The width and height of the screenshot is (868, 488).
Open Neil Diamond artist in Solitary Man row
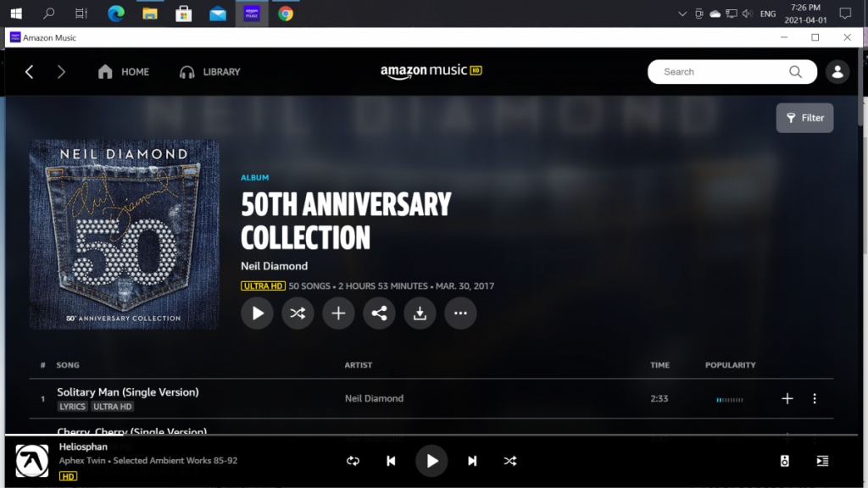[374, 398]
